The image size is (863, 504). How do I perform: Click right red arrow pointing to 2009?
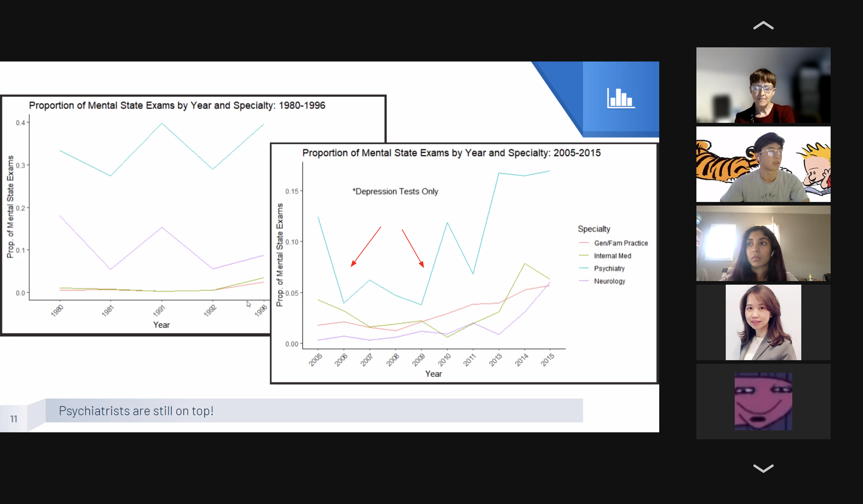point(413,248)
